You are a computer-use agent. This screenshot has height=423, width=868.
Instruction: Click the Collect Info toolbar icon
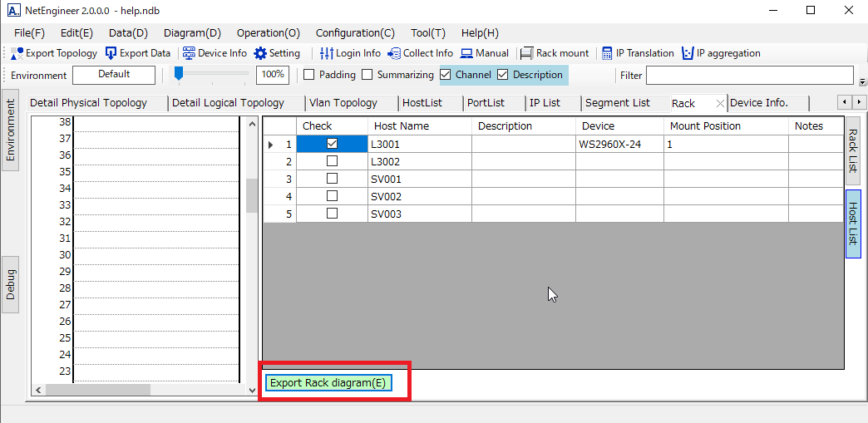tap(394, 53)
